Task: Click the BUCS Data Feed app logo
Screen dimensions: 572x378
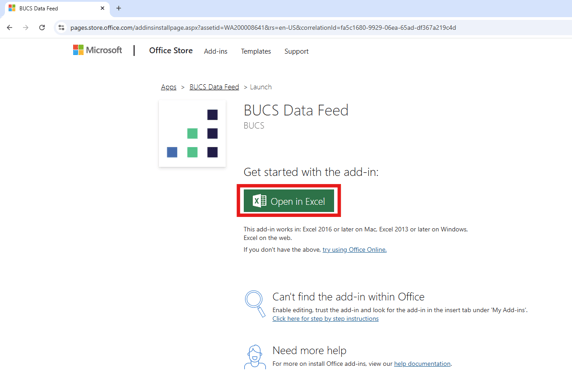Action: (192, 134)
